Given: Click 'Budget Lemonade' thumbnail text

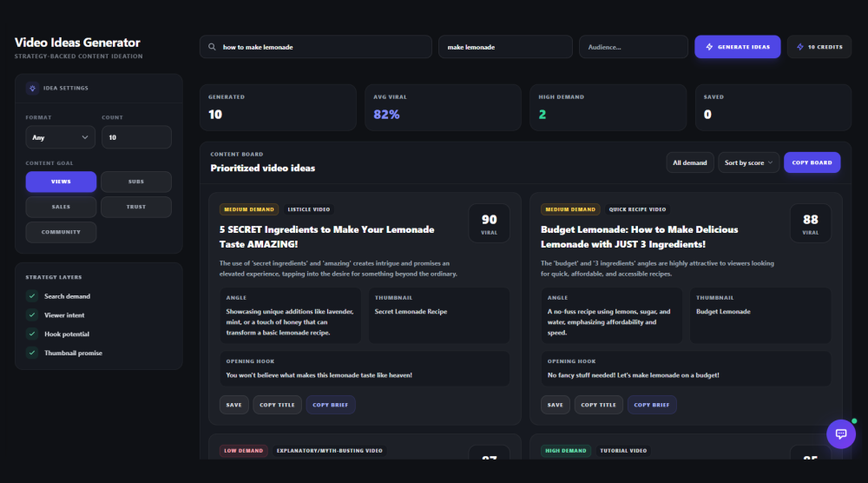Looking at the screenshot, I should [x=723, y=312].
